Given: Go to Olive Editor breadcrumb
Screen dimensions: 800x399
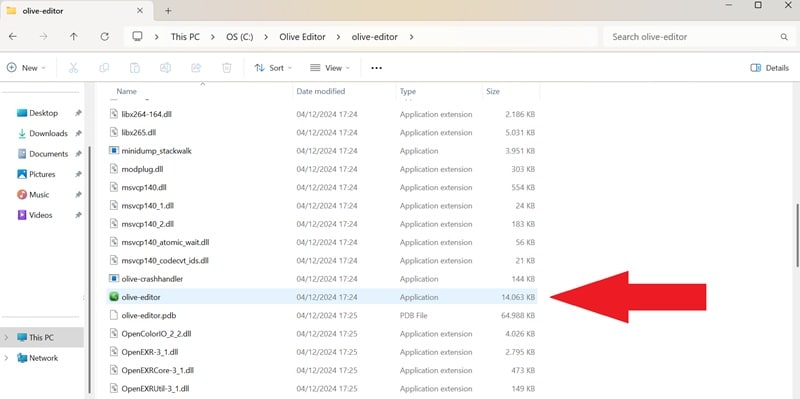Looking at the screenshot, I should coord(302,37).
